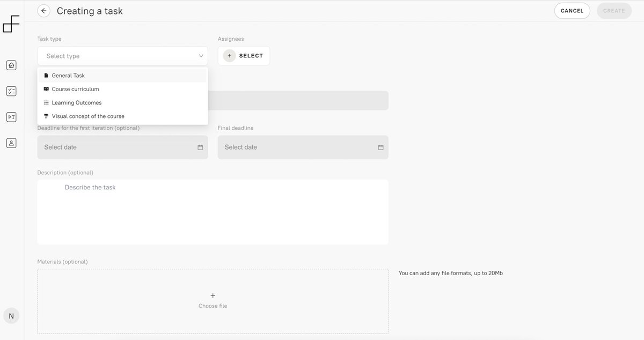Click the Materials file drop zone
Viewport: 644px width, 340px height.
pyautogui.click(x=213, y=301)
